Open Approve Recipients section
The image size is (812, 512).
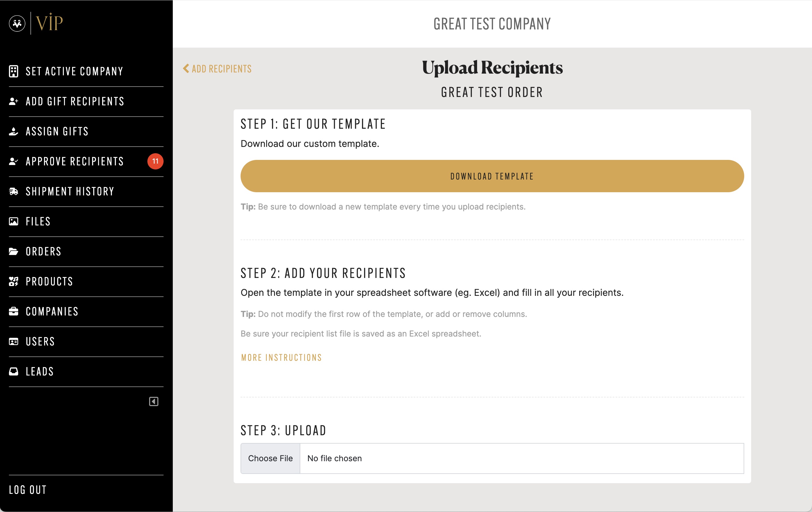[x=86, y=161]
